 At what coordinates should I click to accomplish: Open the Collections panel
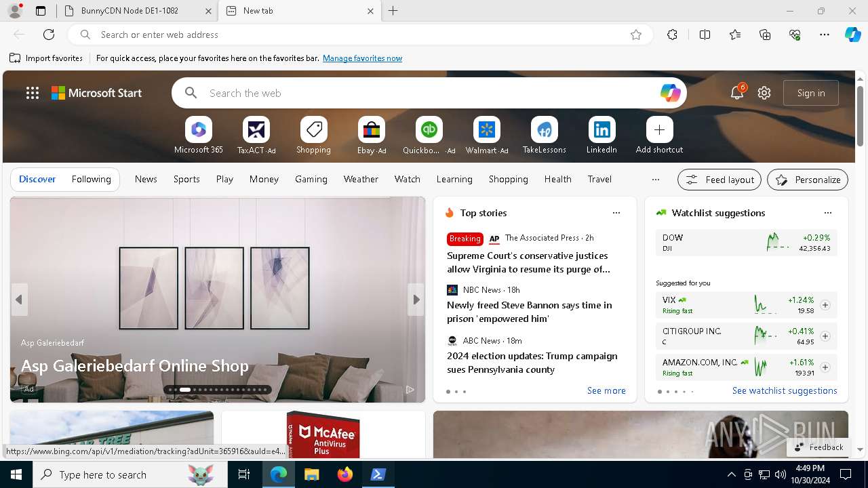(765, 35)
